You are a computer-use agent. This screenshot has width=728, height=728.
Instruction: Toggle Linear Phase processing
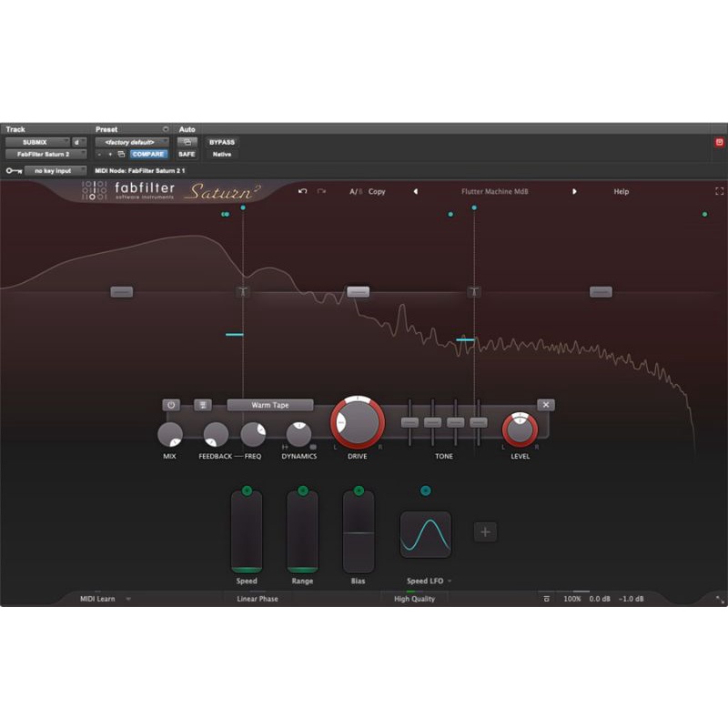click(x=258, y=599)
